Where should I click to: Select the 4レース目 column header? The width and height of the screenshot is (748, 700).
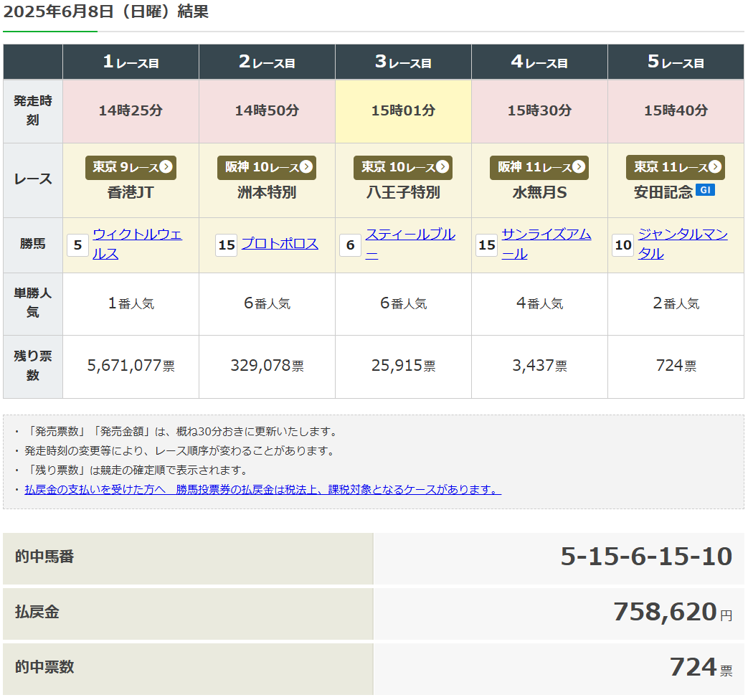pos(539,62)
